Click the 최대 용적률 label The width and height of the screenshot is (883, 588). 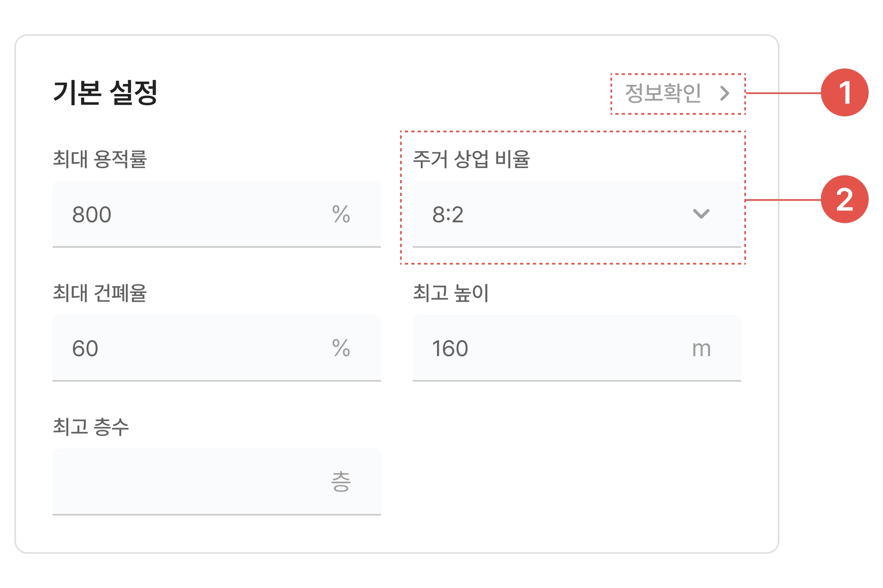pos(100,159)
